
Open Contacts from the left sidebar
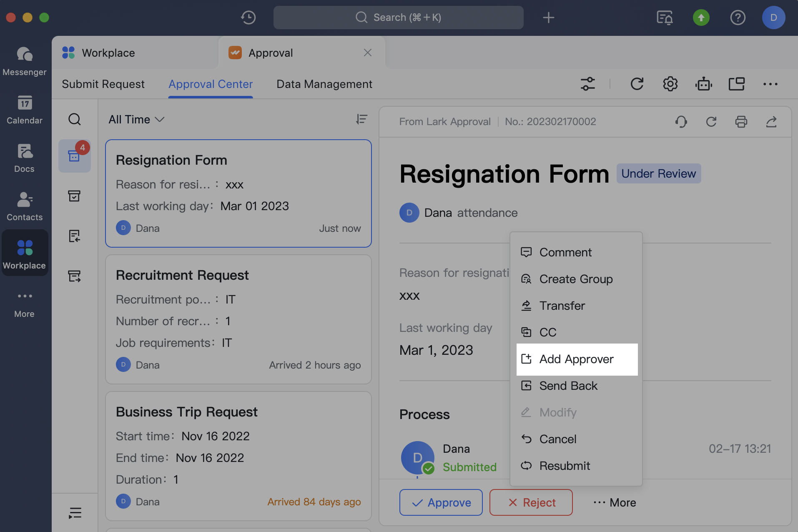[x=24, y=206]
